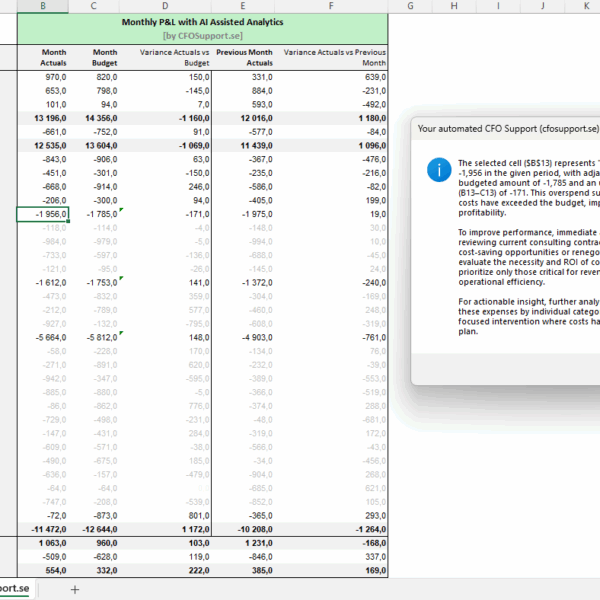Click cell with value 385,0
This screenshot has height=600, width=600.
(243, 571)
